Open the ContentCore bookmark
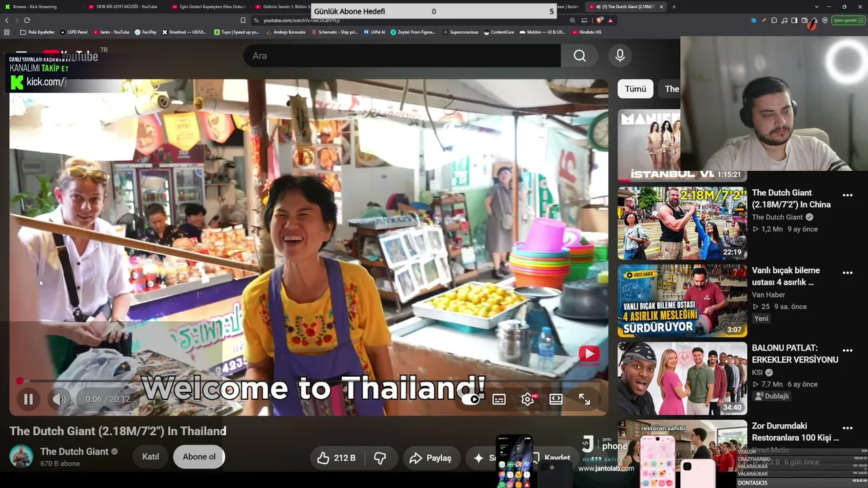 coord(499,32)
